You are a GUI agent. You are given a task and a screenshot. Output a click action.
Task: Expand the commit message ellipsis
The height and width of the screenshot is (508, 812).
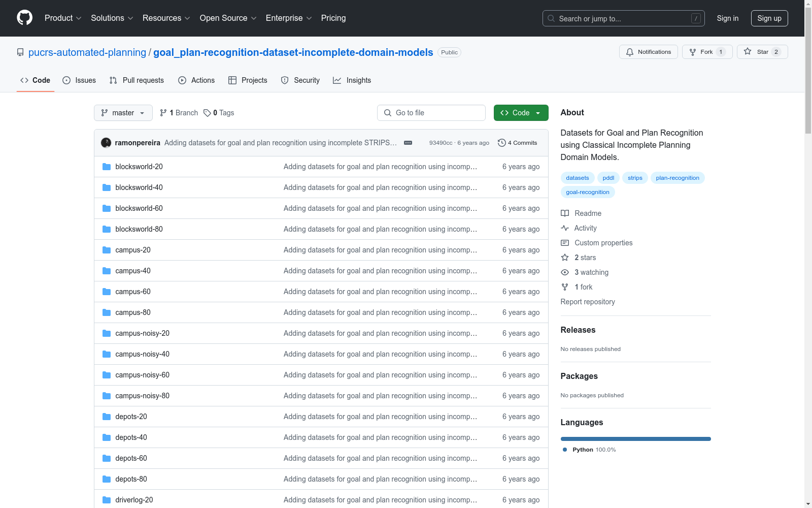pos(408,143)
